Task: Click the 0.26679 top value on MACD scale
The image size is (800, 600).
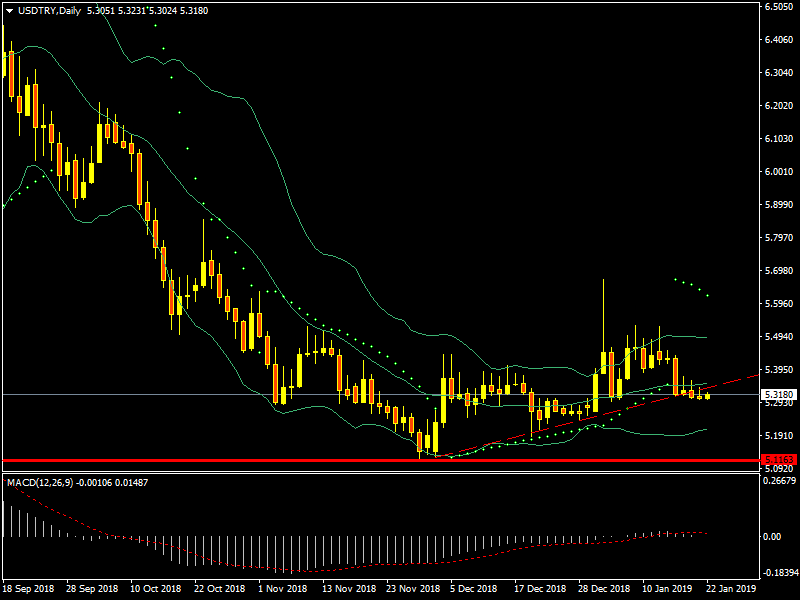Action: click(x=778, y=480)
